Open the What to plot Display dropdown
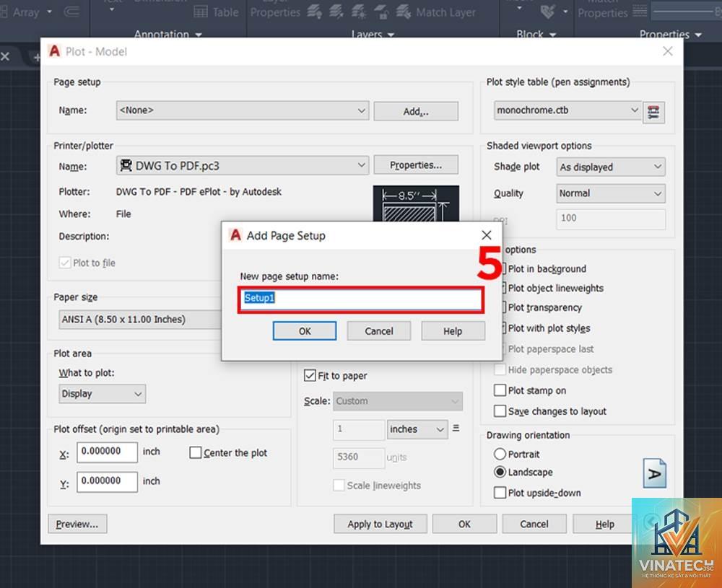 [103, 394]
